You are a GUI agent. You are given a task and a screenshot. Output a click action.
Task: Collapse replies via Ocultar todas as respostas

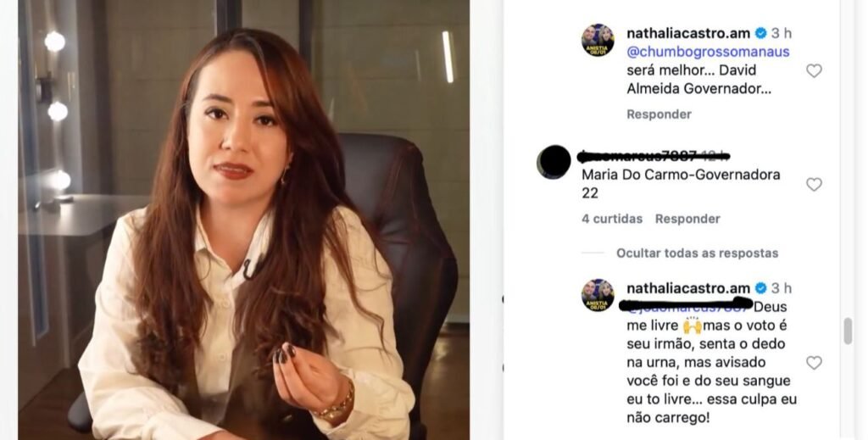(x=697, y=253)
